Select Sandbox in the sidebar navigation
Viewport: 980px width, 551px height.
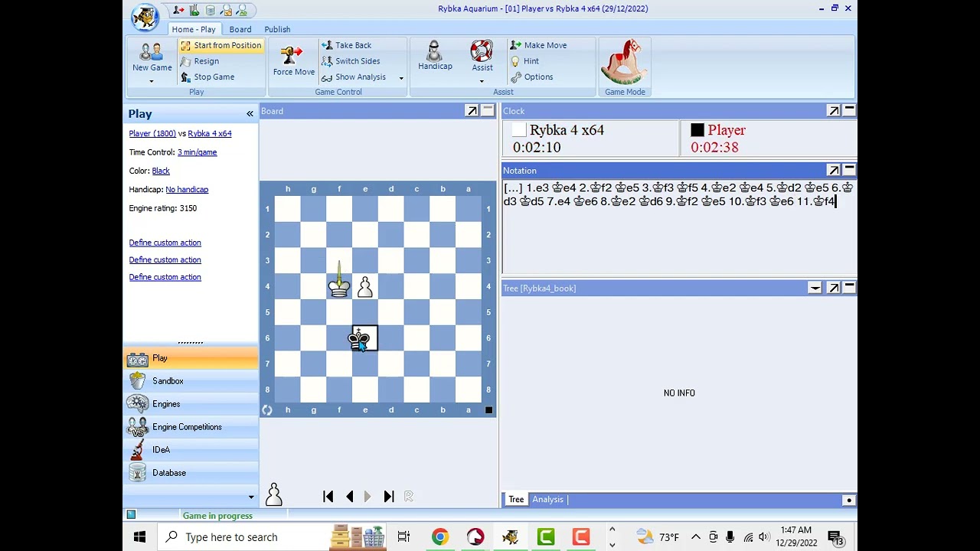(x=191, y=381)
